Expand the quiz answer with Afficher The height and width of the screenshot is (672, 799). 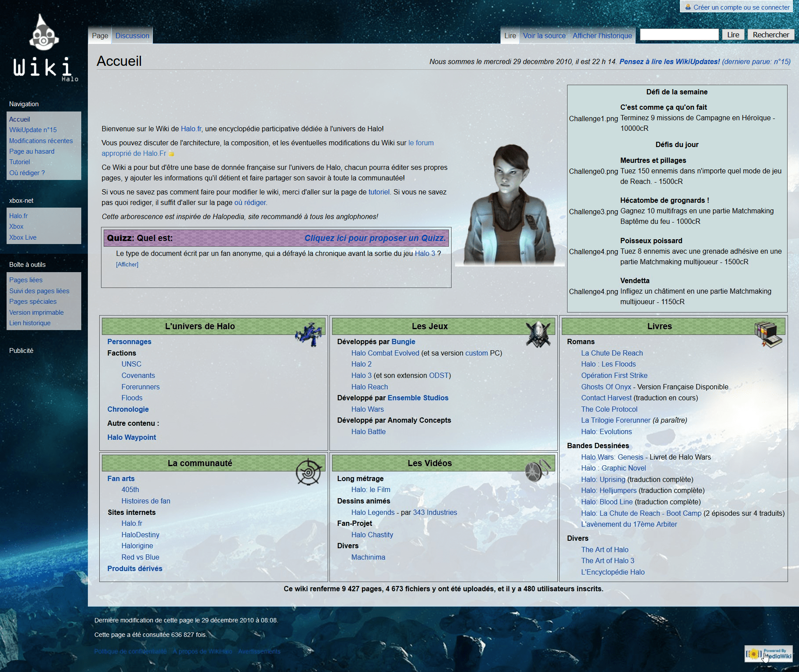(127, 265)
